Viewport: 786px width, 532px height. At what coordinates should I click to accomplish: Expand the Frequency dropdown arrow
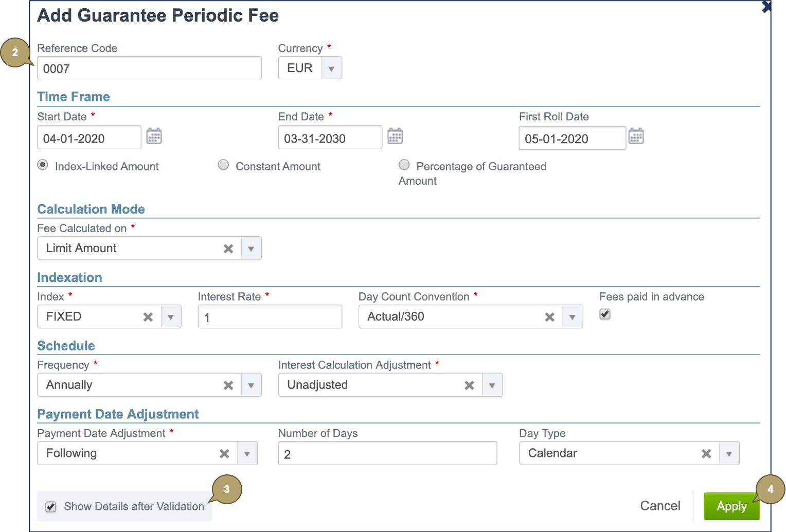251,385
